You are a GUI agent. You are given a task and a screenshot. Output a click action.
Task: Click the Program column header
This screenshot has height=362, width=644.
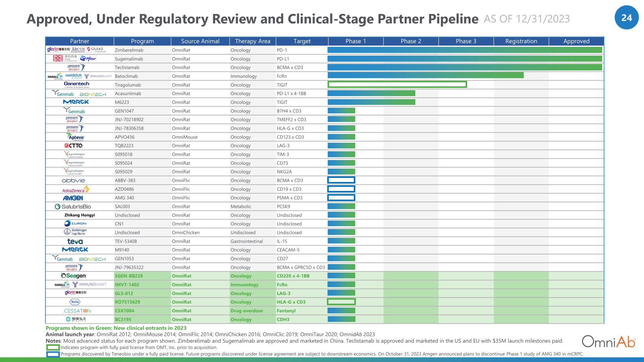pyautogui.click(x=142, y=41)
